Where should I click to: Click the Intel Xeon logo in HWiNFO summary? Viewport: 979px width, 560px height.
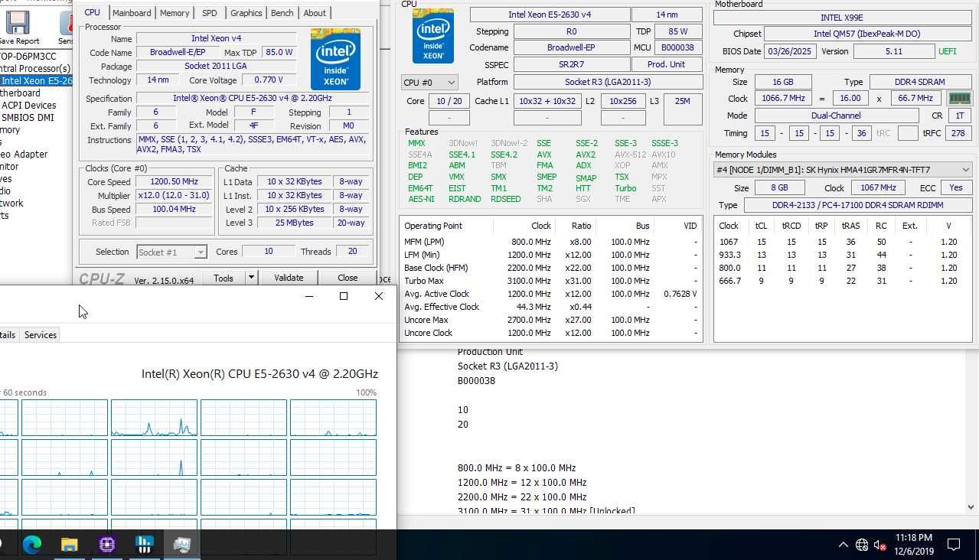(x=432, y=36)
